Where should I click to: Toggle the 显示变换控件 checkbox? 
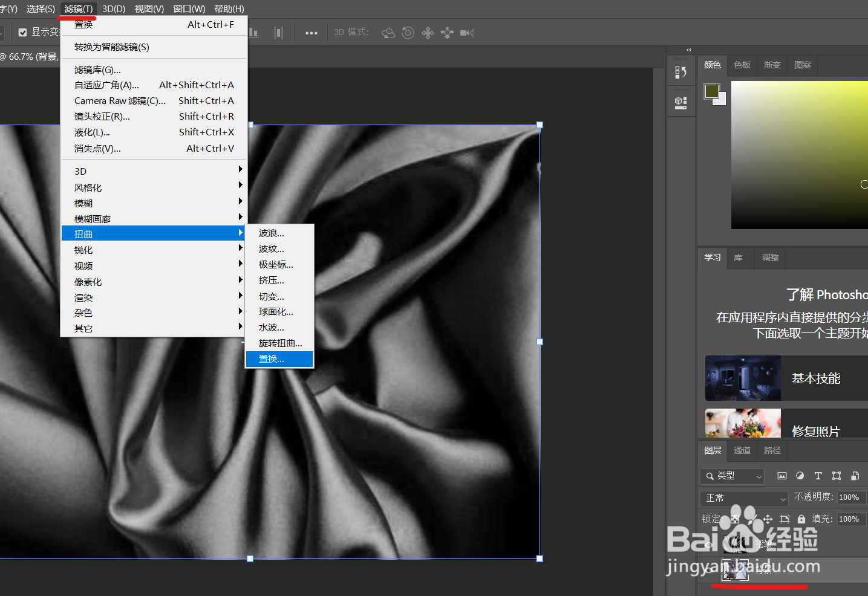(x=22, y=33)
